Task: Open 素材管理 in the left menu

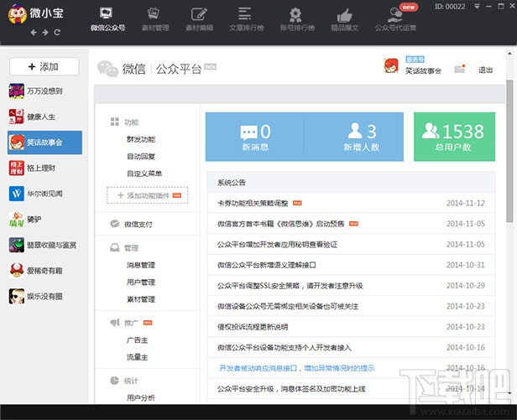Action: [x=141, y=299]
